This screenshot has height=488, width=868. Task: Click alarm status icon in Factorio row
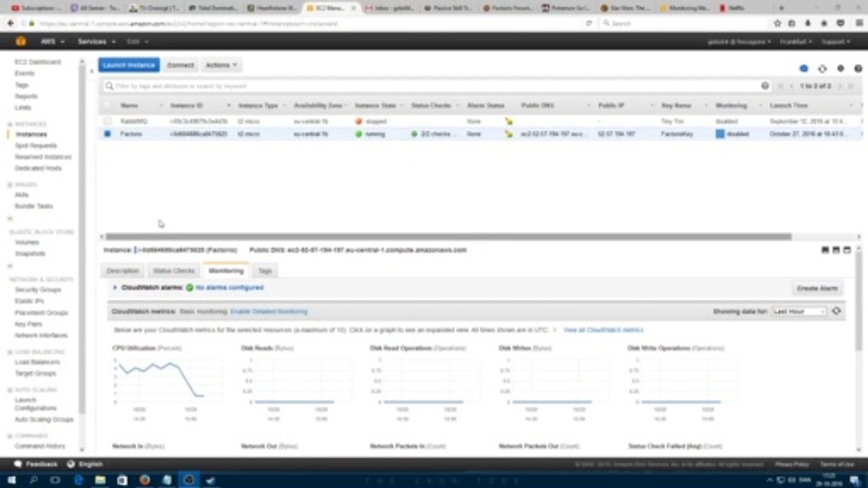pyautogui.click(x=509, y=134)
